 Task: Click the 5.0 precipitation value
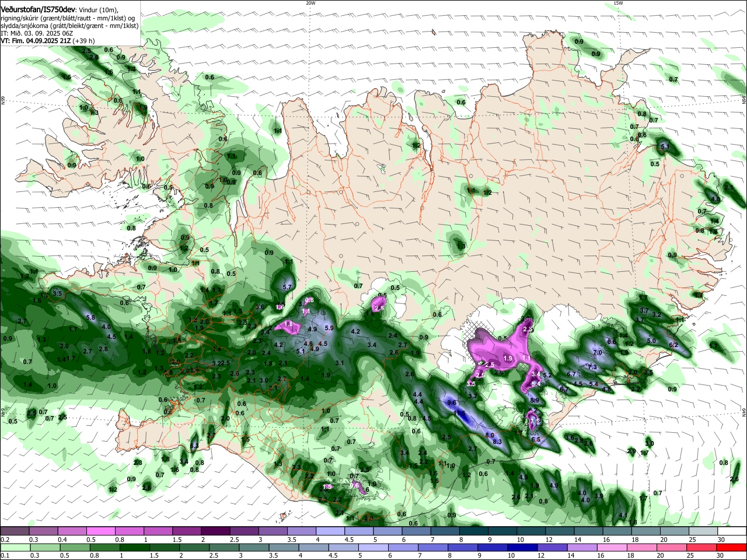pos(651,341)
